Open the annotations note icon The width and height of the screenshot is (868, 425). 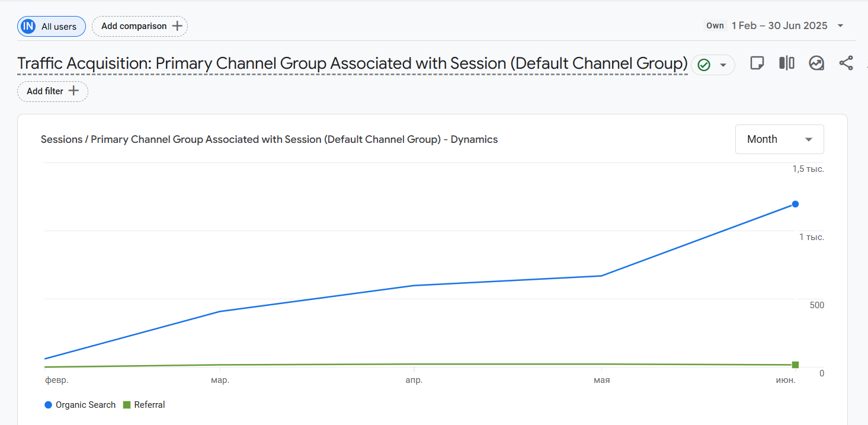(757, 63)
